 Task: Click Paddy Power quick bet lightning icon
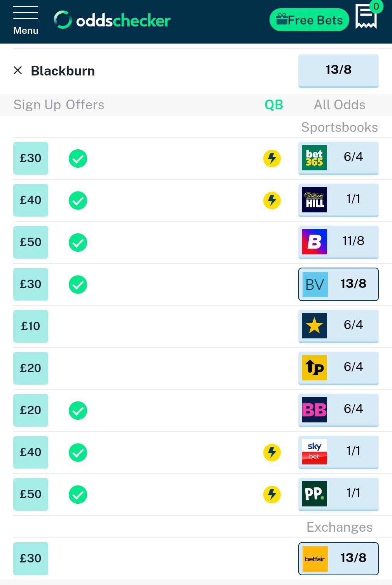tap(272, 494)
